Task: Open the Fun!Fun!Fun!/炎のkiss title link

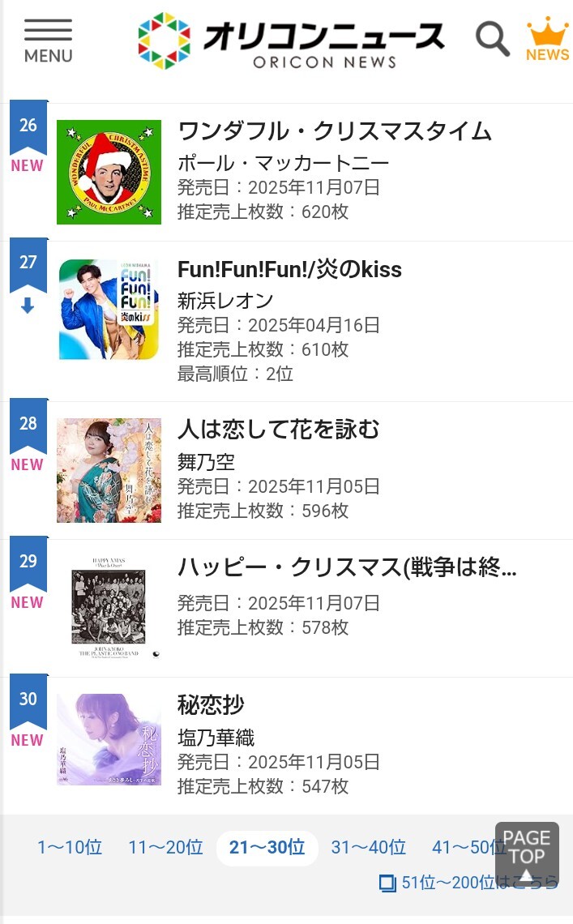Action: [289, 269]
